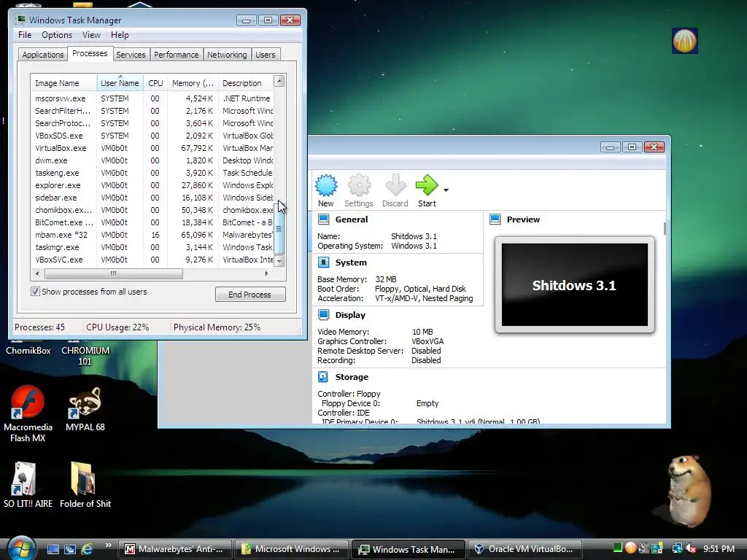Viewport: 747px width, 560px height.
Task: Switch to the Networking tab
Action: (227, 55)
